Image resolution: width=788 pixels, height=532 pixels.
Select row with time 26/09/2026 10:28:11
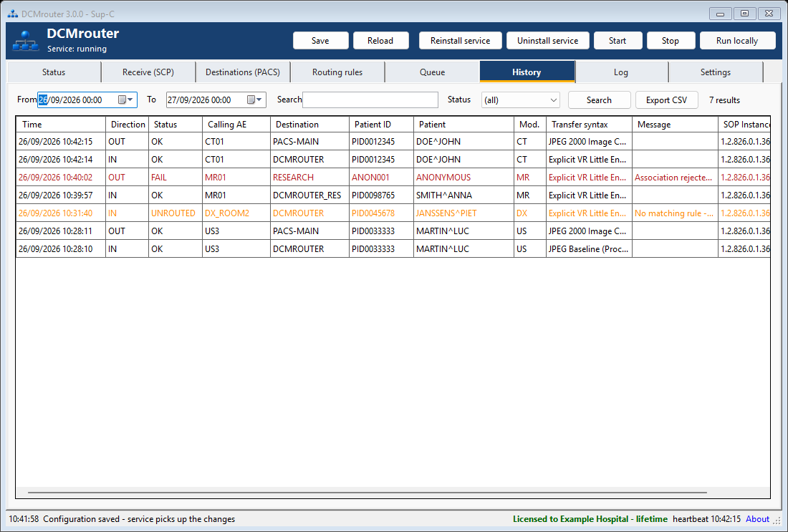(x=393, y=231)
